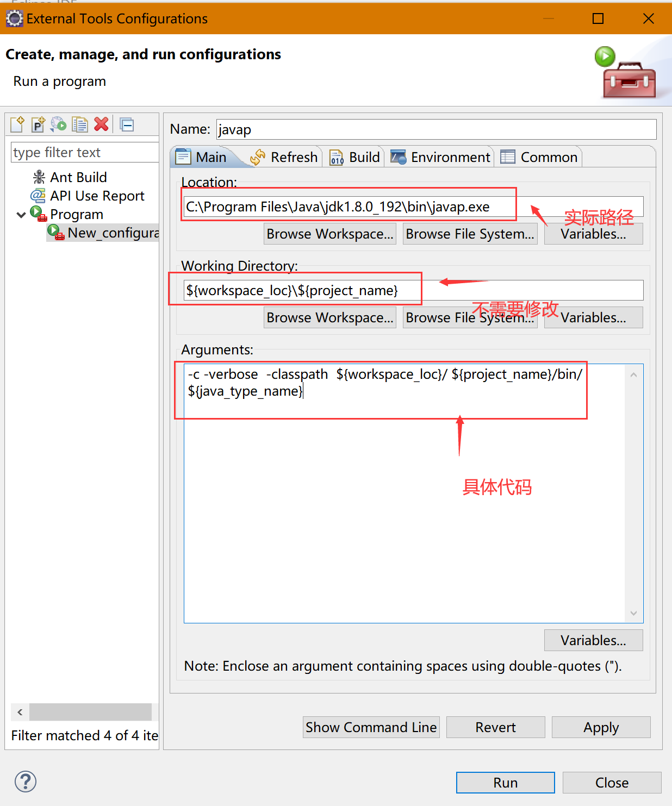Click Show Command Line button
The width and height of the screenshot is (672, 806).
pyautogui.click(x=371, y=727)
